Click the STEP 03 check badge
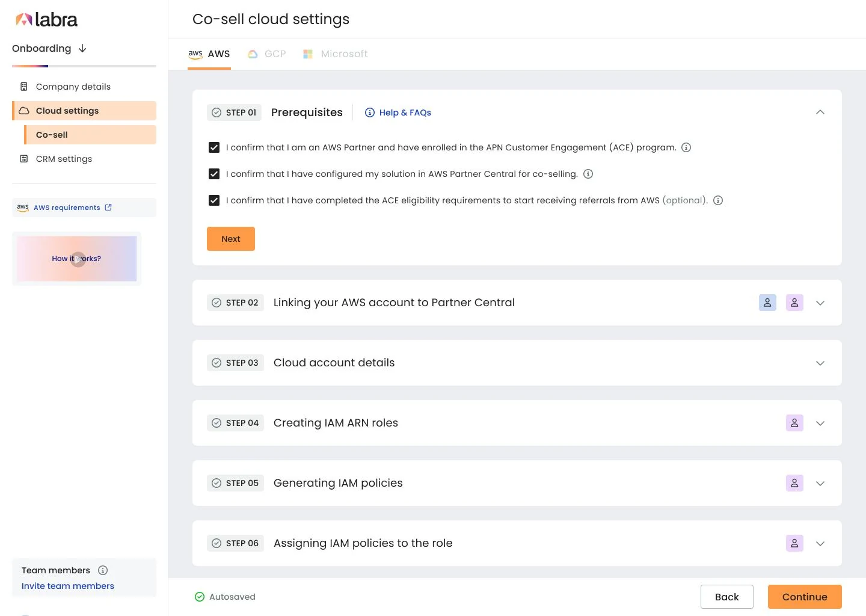Viewport: 866px width, 616px height. point(235,363)
